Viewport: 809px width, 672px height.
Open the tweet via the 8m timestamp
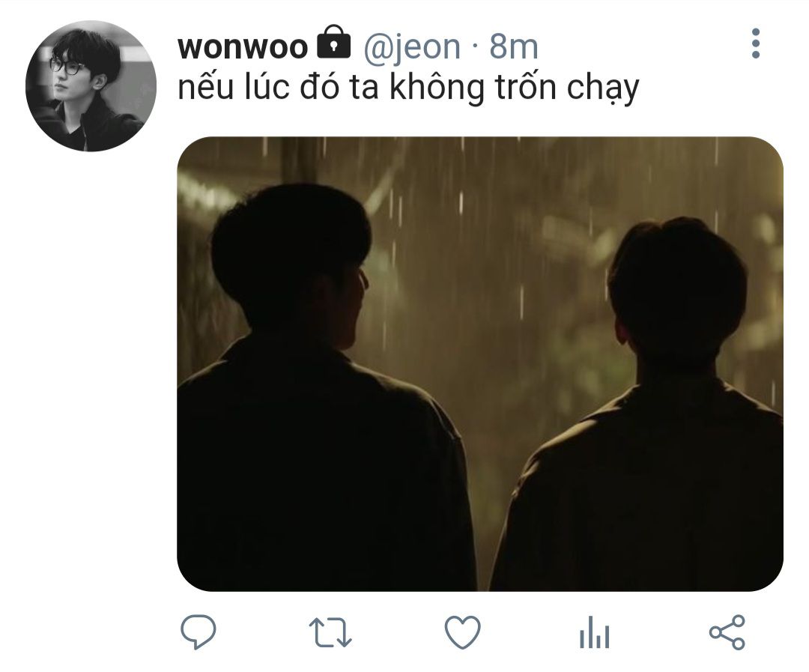(513, 47)
